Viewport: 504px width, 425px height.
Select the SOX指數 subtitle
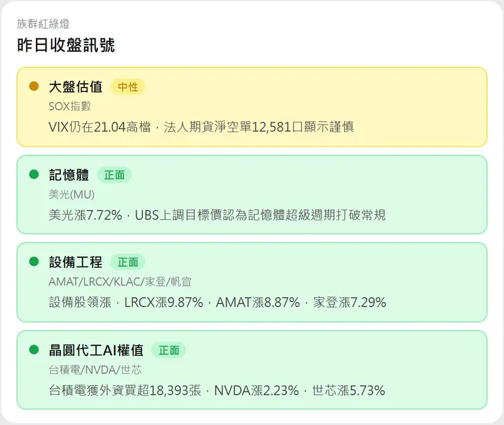coord(70,106)
